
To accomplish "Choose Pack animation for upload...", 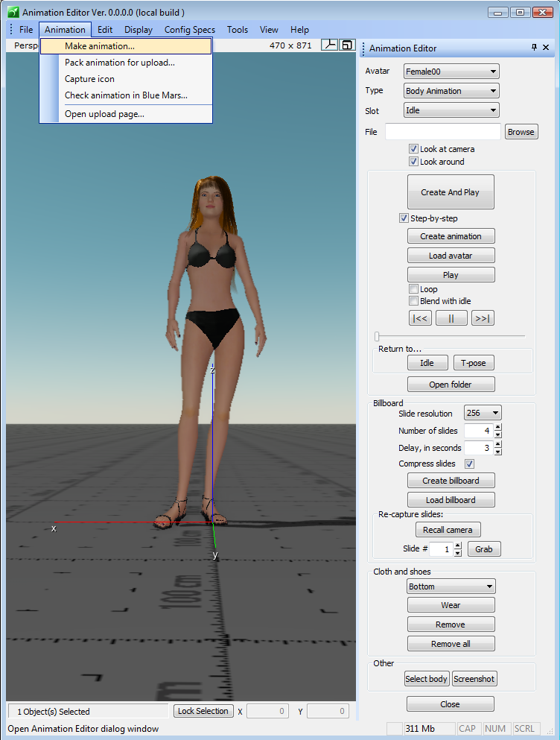I will (x=126, y=63).
